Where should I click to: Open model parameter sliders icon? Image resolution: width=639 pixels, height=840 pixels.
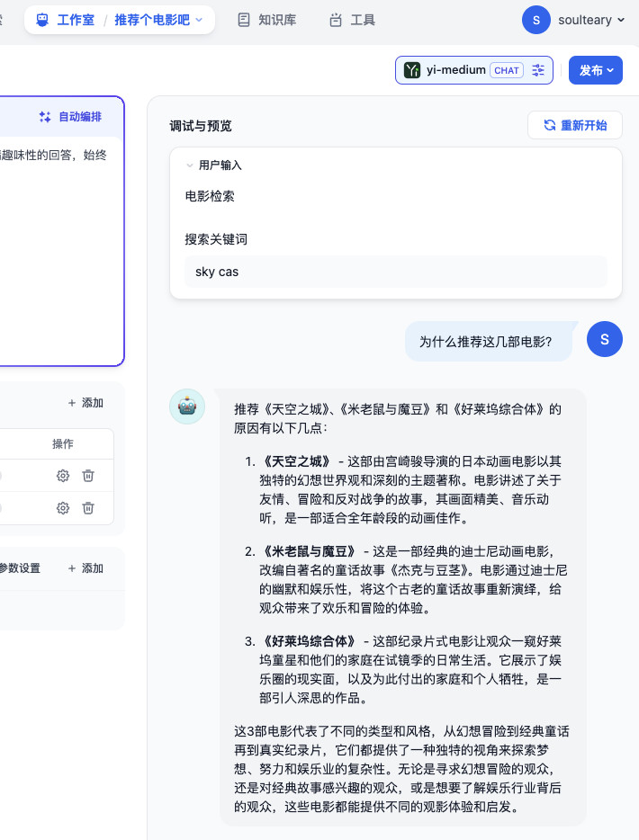pyautogui.click(x=538, y=70)
